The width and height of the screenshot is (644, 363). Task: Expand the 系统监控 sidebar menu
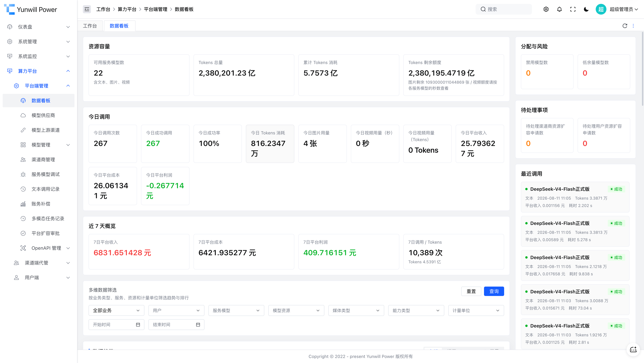[x=39, y=56]
